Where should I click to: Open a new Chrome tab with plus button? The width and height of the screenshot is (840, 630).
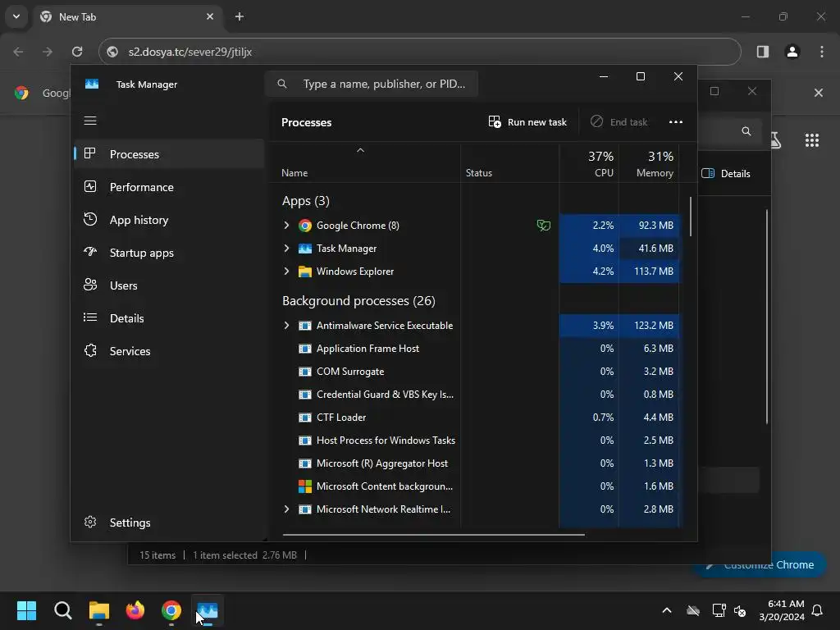[240, 16]
